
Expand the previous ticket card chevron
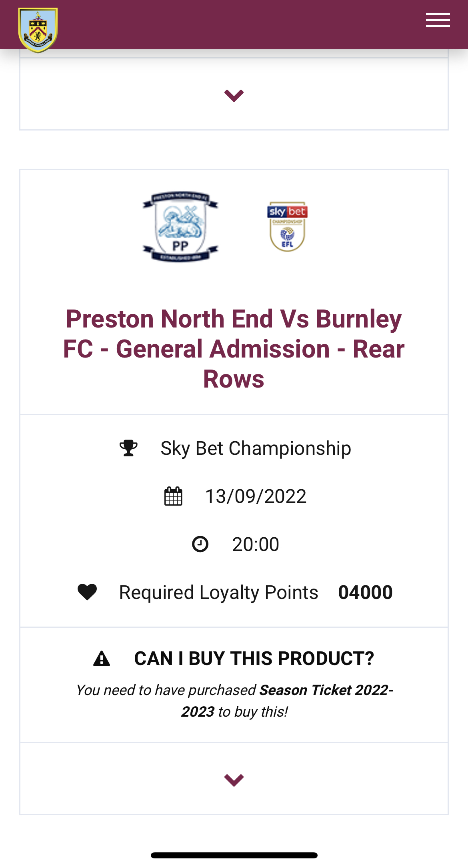click(234, 95)
